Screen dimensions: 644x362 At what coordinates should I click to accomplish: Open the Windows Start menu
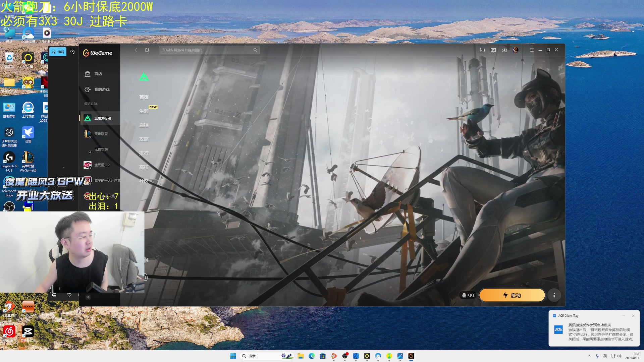(233, 356)
